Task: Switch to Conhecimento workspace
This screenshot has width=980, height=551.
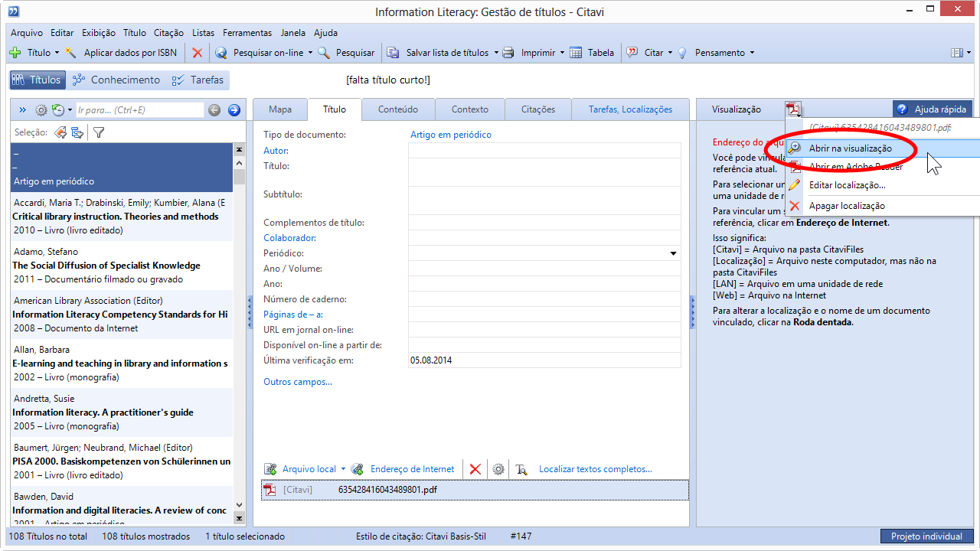Action: tap(116, 80)
